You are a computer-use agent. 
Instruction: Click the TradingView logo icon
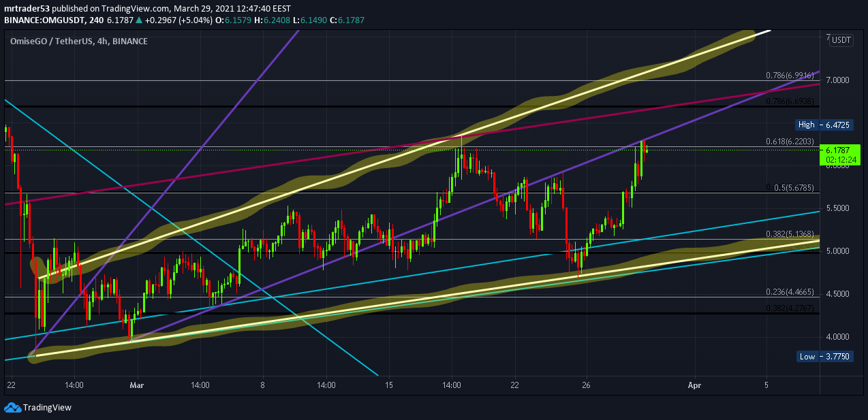click(12, 407)
